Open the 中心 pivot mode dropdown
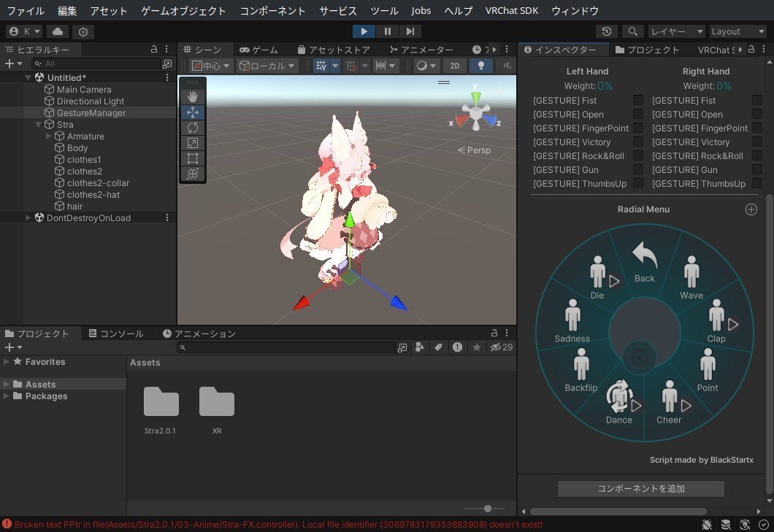 [211, 66]
